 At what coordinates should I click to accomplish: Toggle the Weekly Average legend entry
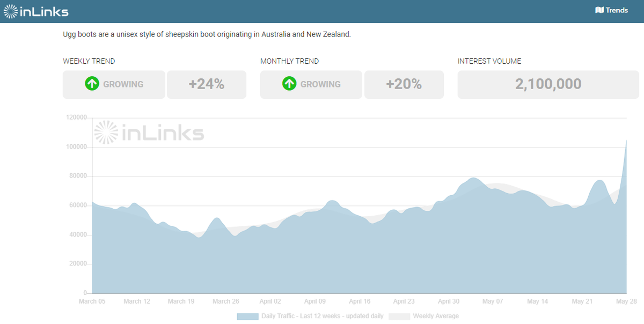(424, 316)
